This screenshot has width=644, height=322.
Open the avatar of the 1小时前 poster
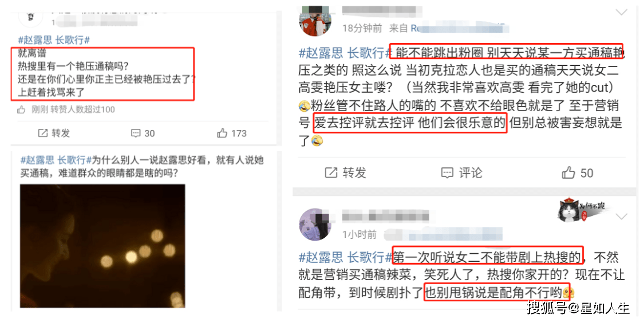315,224
